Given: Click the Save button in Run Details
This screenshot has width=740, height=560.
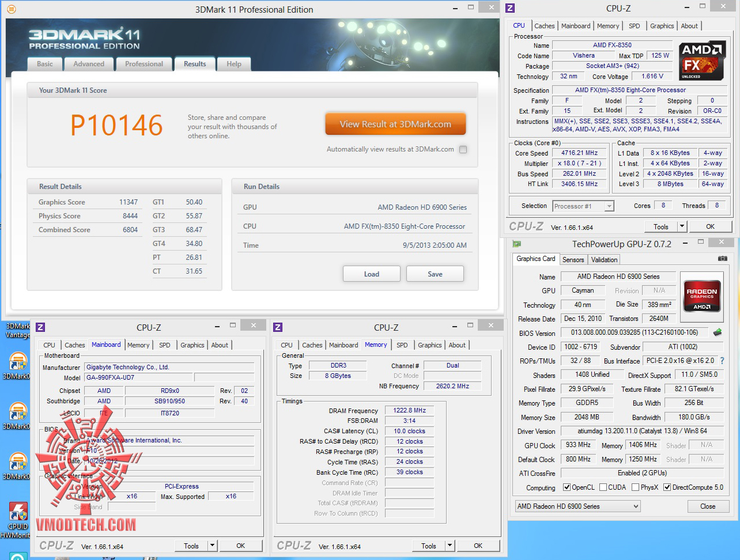Looking at the screenshot, I should click(435, 274).
